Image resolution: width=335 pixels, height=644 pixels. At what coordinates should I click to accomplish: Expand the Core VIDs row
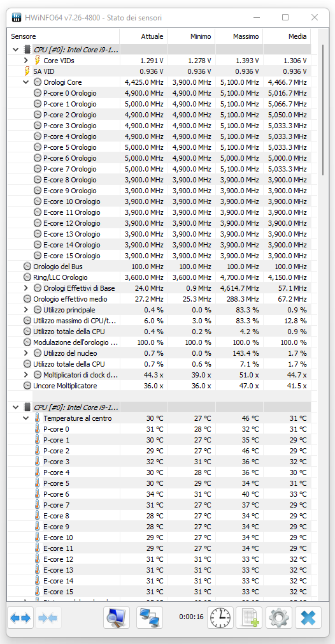pyautogui.click(x=26, y=61)
